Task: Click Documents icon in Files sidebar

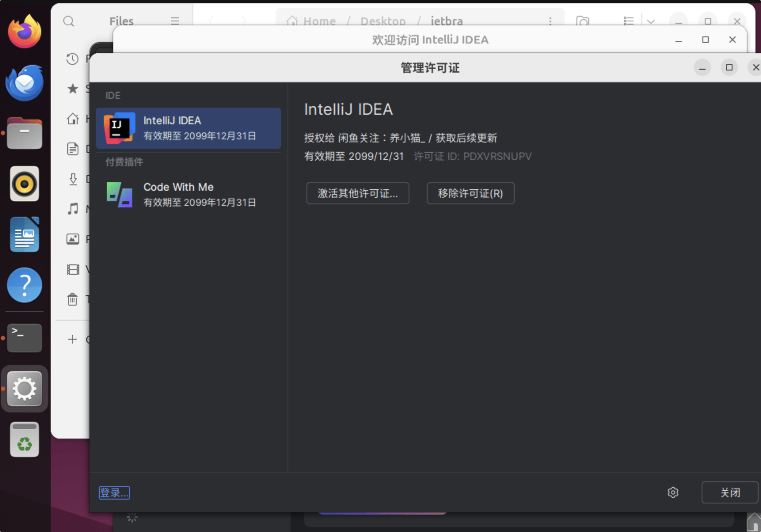Action: click(x=72, y=149)
